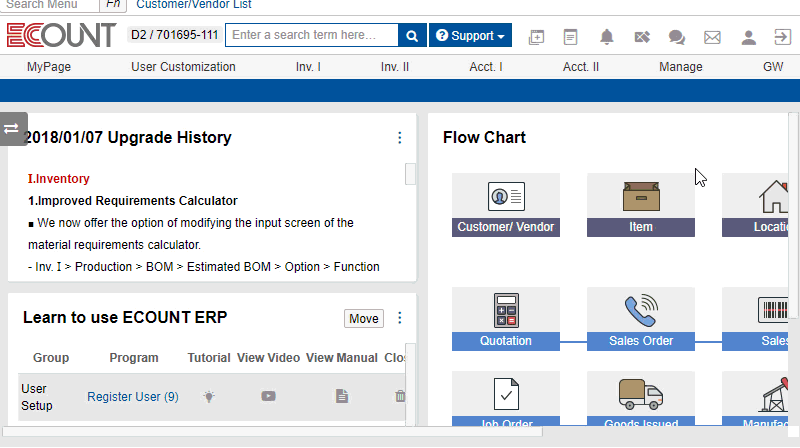
Task: Click the Flow Chart title
Action: (x=484, y=137)
